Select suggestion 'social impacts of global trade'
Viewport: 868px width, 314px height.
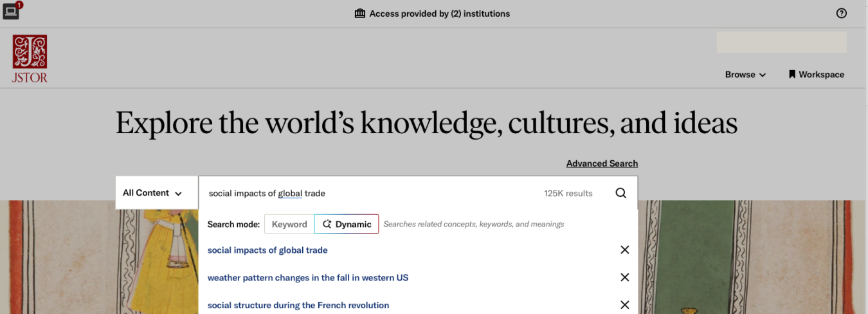click(267, 250)
